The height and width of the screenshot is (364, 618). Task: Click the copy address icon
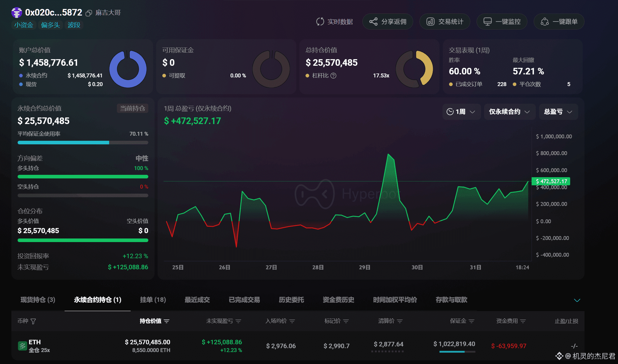(88, 13)
